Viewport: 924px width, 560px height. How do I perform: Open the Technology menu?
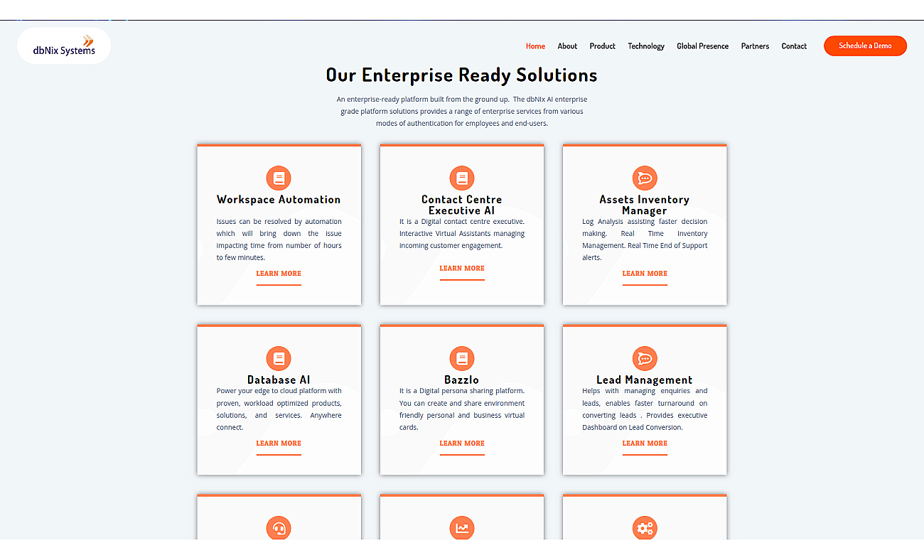click(x=646, y=46)
